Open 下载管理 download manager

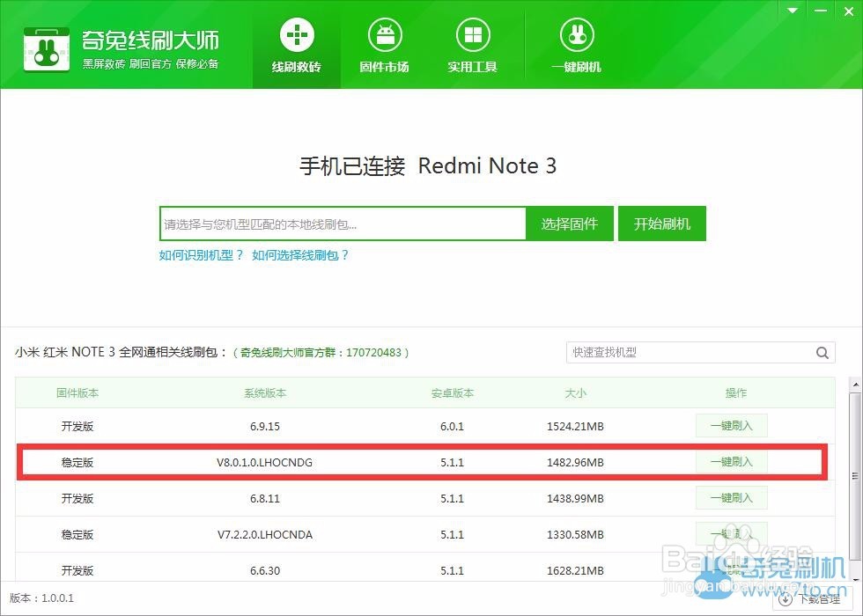click(x=813, y=598)
